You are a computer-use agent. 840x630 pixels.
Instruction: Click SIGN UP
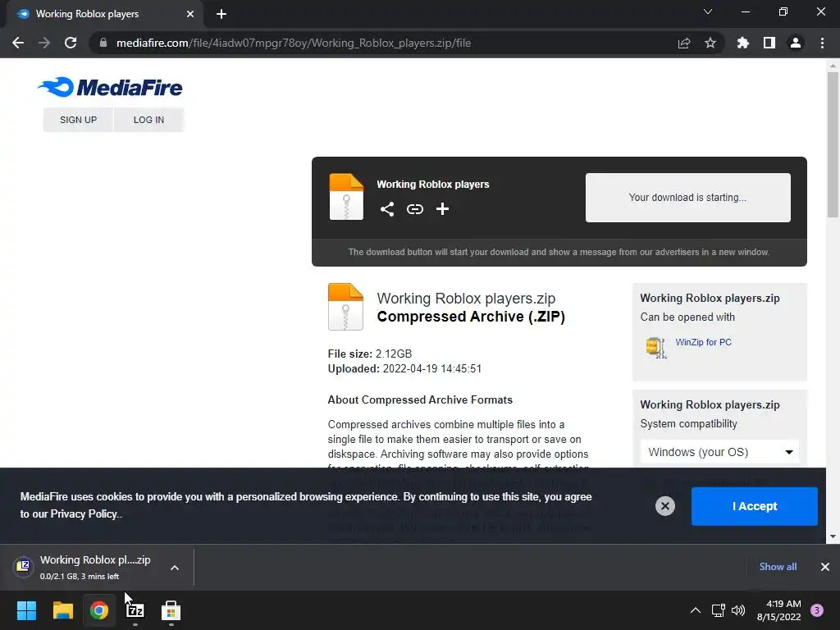[78, 120]
